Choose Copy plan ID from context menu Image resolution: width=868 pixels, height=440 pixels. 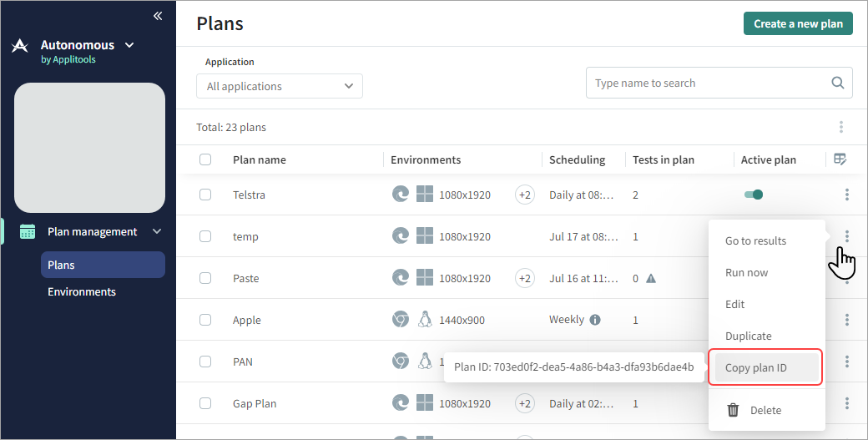[x=756, y=367]
